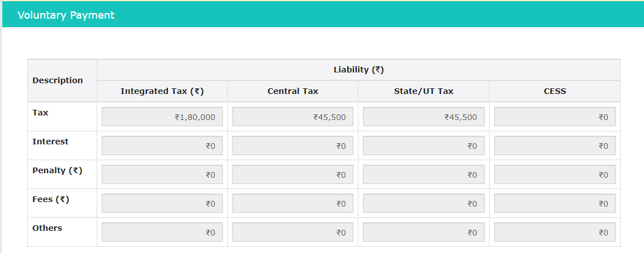The width and height of the screenshot is (644, 253).
Task: Select the Tax Central Tax amount field
Action: pos(293,117)
